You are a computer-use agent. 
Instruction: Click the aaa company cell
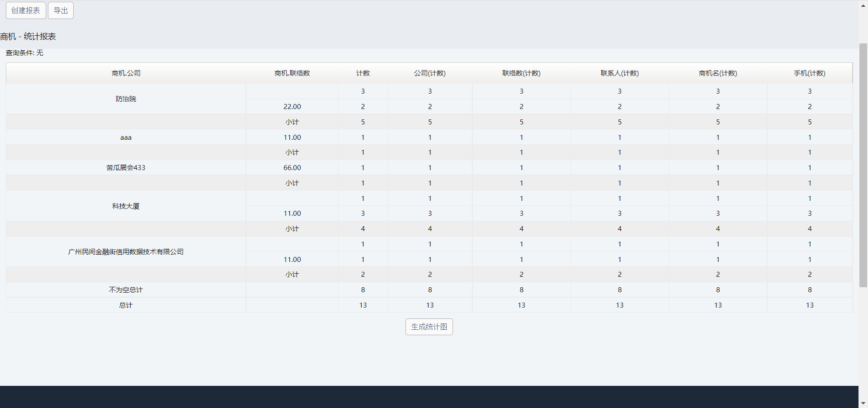tap(126, 137)
